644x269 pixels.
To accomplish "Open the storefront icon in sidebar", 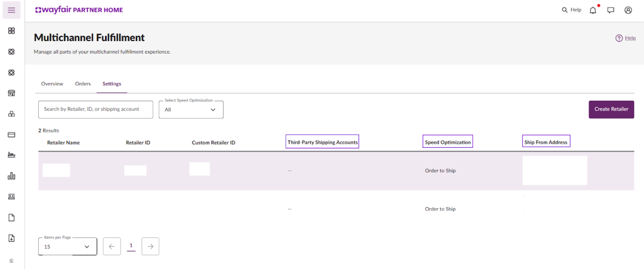I will (11, 93).
